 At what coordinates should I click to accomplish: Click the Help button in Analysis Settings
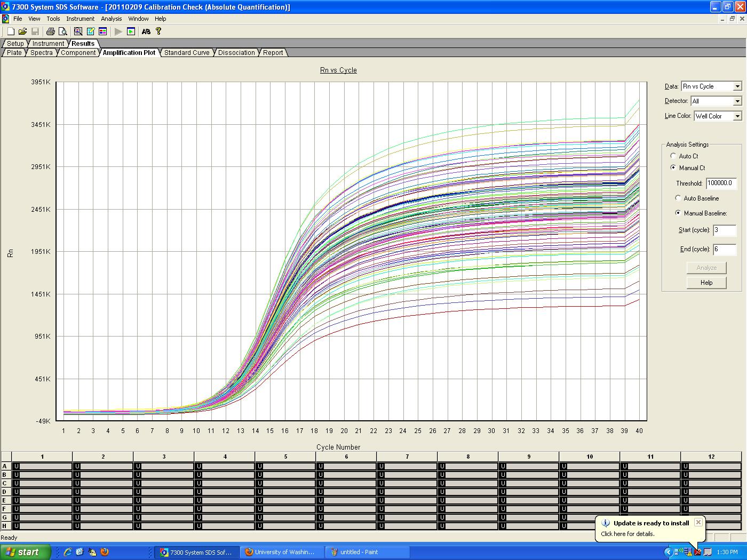(706, 283)
